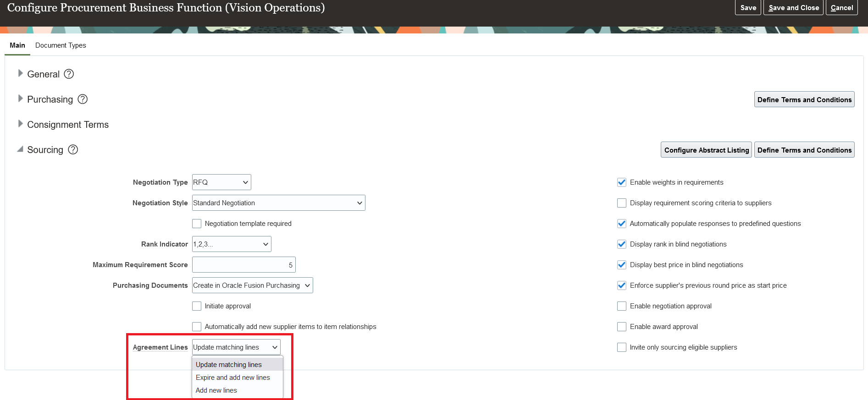Check Enable award approval
868x400 pixels.
tap(622, 327)
